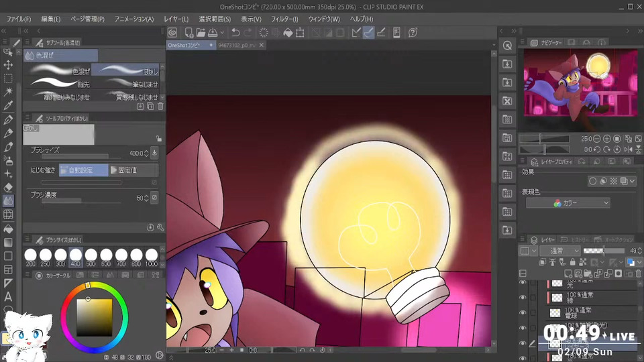The width and height of the screenshot is (644, 362).
Task: Select the ぼかし blur sub tool
Action: click(x=126, y=70)
